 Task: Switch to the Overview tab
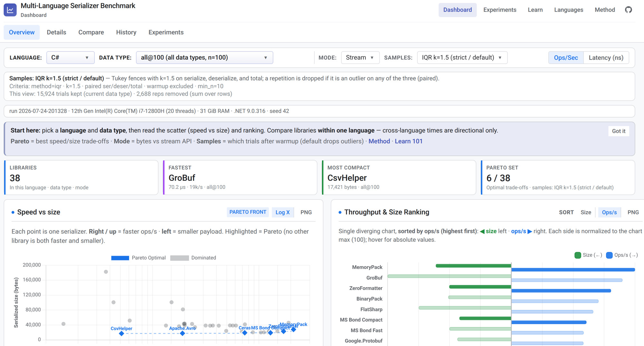tap(22, 32)
